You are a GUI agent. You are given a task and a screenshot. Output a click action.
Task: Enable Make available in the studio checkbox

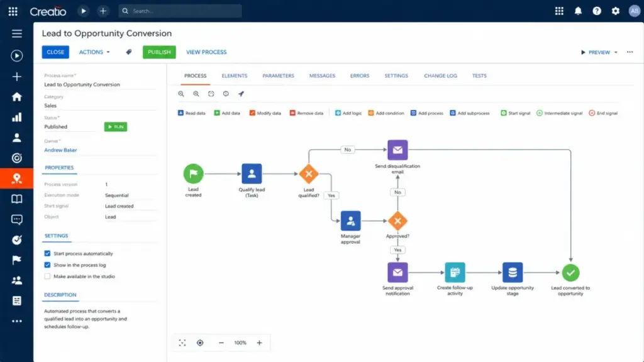[47, 277]
